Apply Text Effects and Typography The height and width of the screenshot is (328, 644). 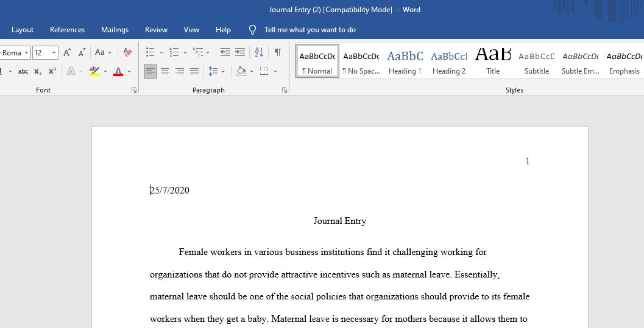71,71
